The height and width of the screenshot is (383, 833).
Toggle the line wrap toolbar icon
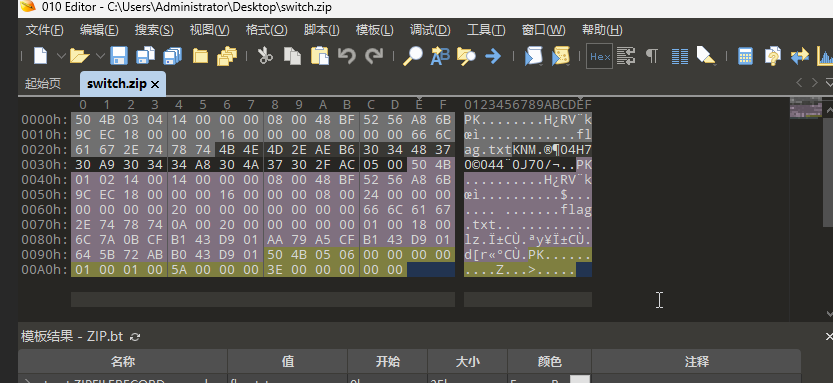(x=626, y=56)
